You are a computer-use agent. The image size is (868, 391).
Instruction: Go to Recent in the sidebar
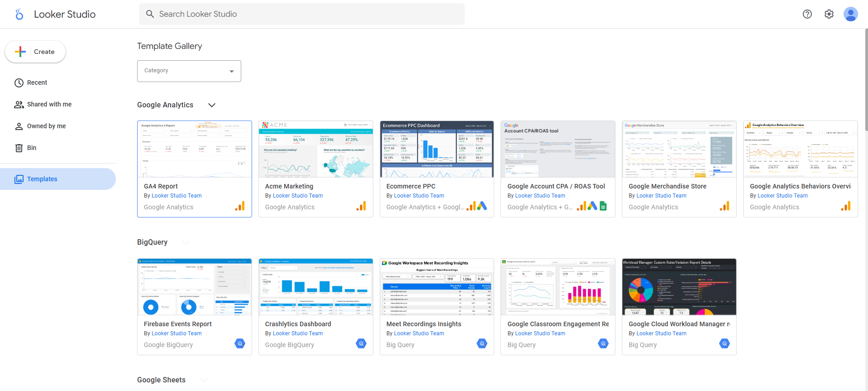tap(58, 83)
